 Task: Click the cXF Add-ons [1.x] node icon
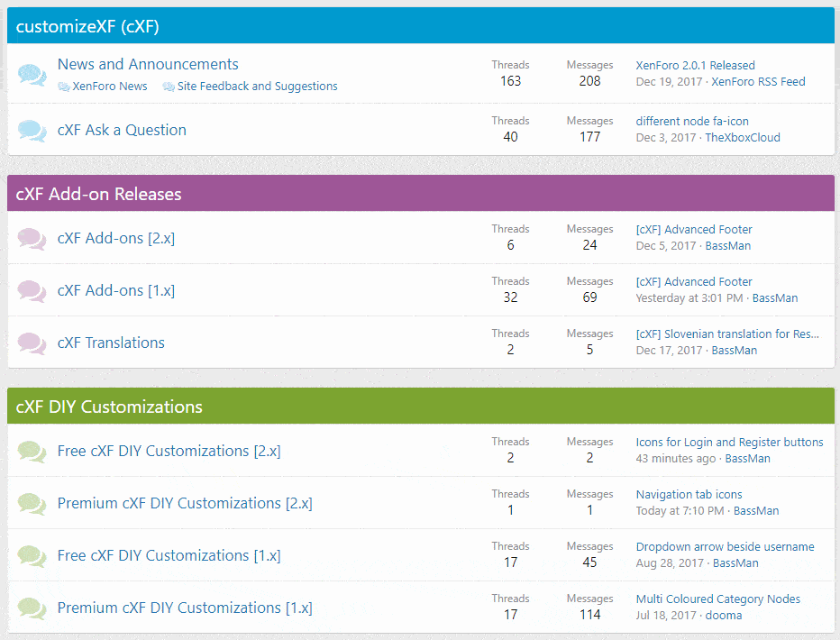point(32,290)
